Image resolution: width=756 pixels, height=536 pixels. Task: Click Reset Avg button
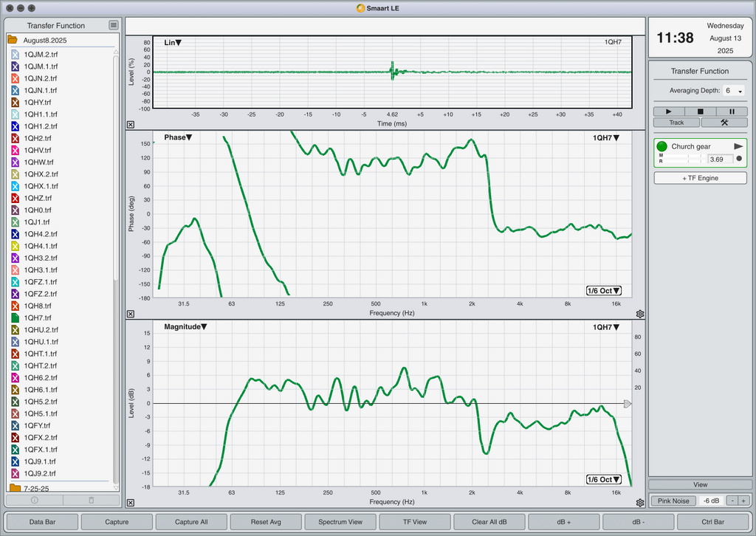266,521
